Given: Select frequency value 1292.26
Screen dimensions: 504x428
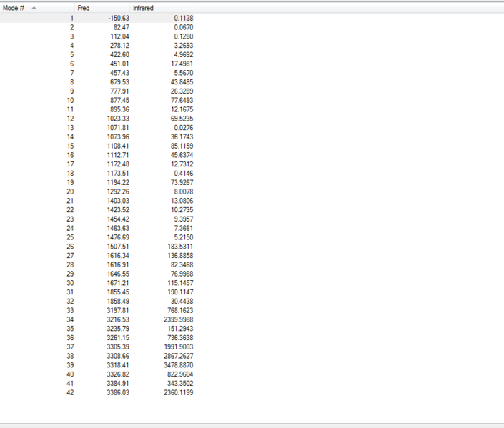Looking at the screenshot, I should click(x=118, y=191).
